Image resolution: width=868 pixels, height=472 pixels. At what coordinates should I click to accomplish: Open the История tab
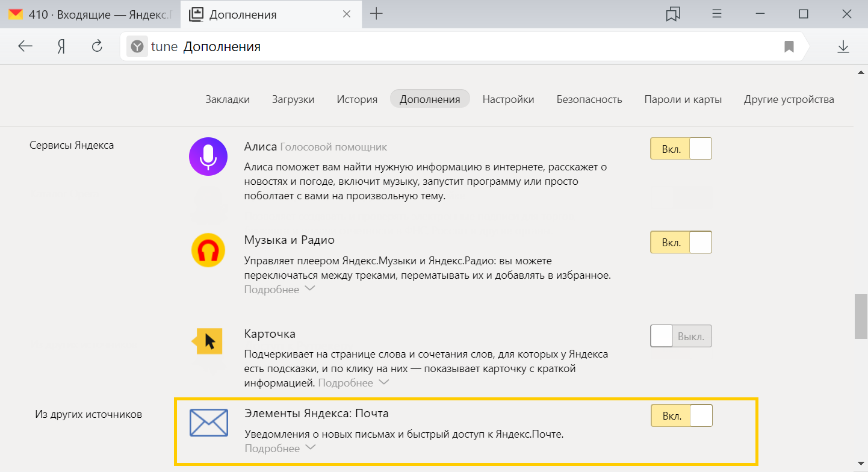357,99
